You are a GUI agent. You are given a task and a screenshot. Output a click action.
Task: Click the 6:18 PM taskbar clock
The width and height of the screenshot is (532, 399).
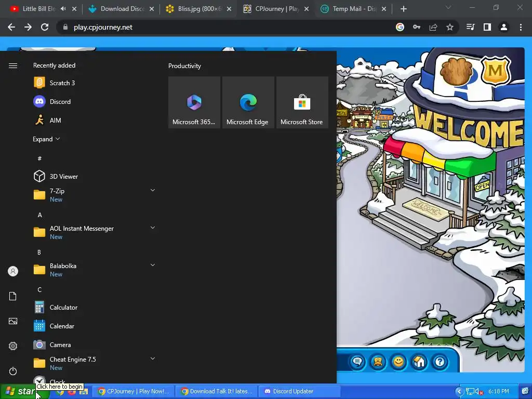(499, 391)
